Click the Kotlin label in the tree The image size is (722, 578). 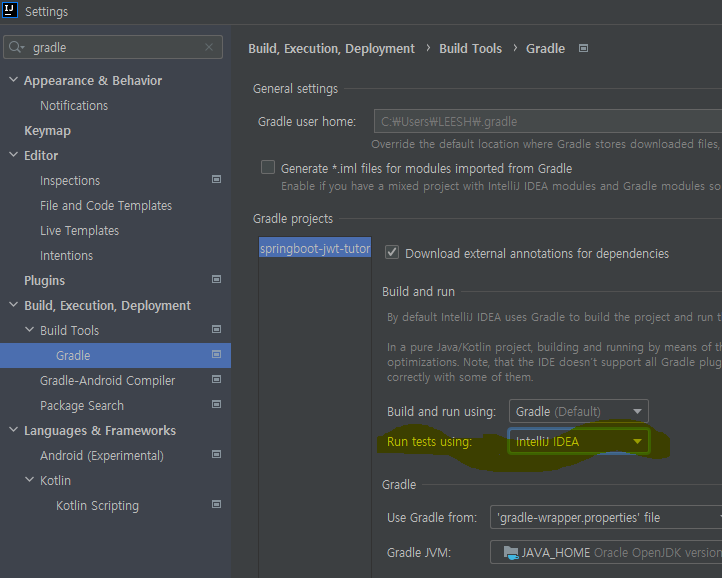point(55,480)
